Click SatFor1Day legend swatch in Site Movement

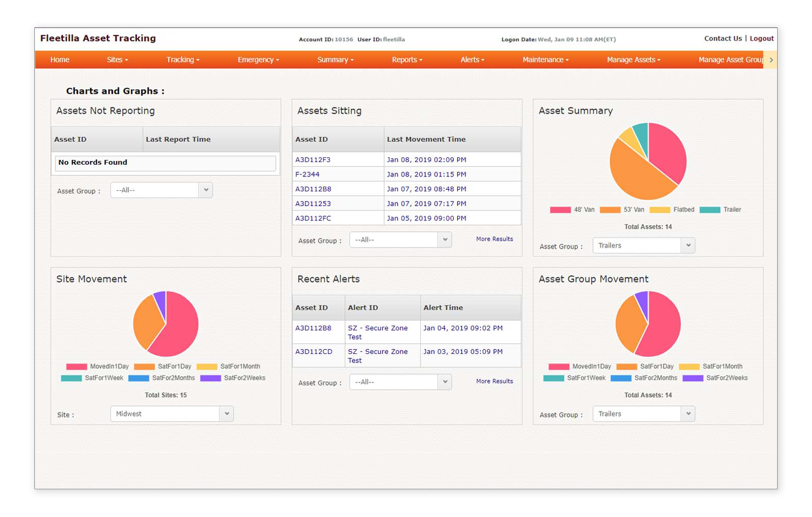tap(145, 367)
